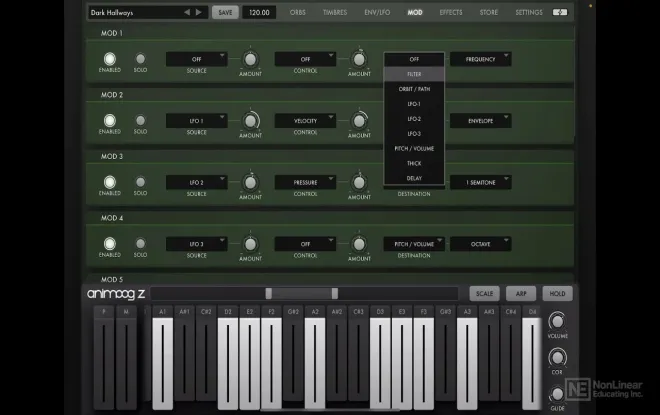Click MOD 4 control amount knob
Screen dimensions: 660x415
click(x=359, y=244)
